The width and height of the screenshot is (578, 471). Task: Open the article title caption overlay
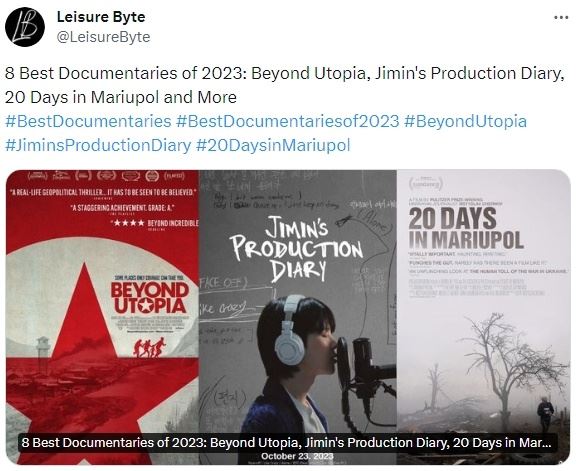tap(288, 442)
